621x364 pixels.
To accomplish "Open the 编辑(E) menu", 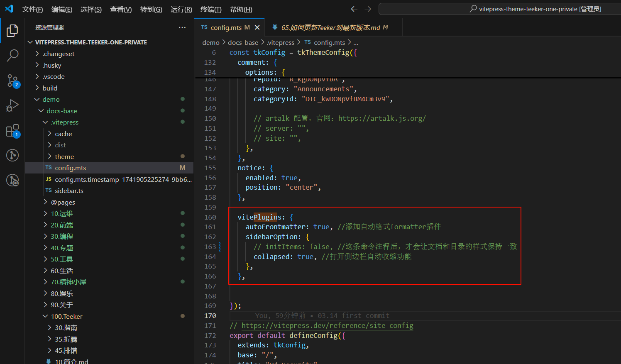I will [x=62, y=9].
